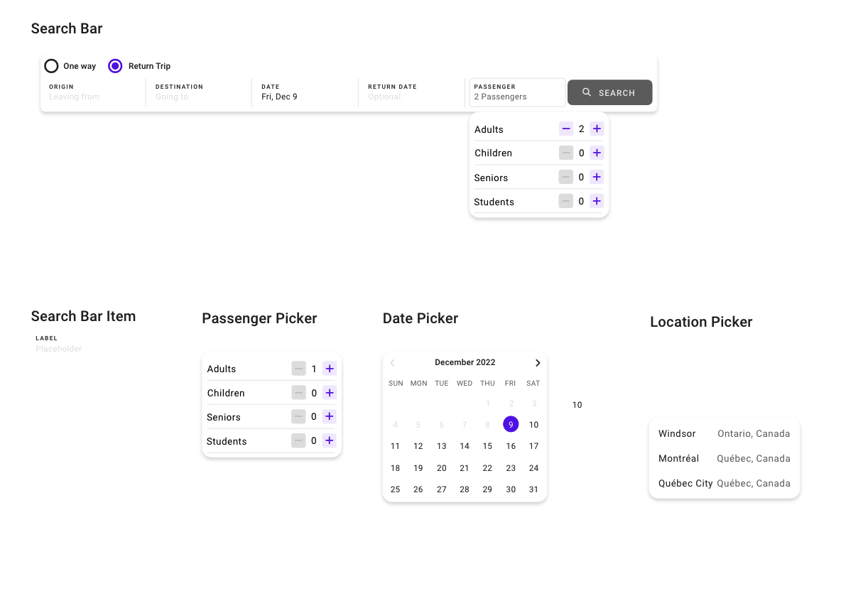The width and height of the screenshot is (868, 591).
Task: Select December 9 in the calendar
Action: coord(510,424)
